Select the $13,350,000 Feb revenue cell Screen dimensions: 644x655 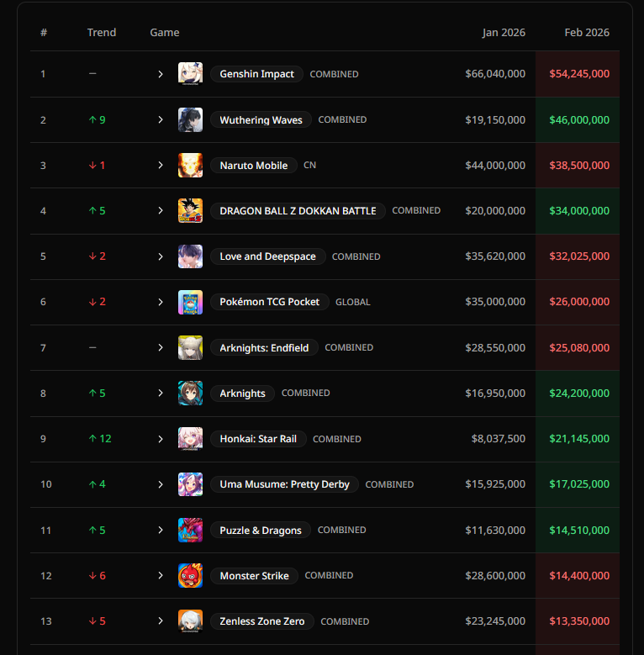click(x=579, y=621)
